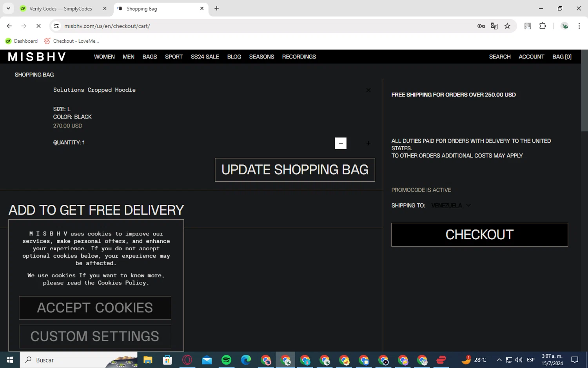Go back to previous page
Image resolution: width=588 pixels, height=368 pixels.
coord(9,26)
